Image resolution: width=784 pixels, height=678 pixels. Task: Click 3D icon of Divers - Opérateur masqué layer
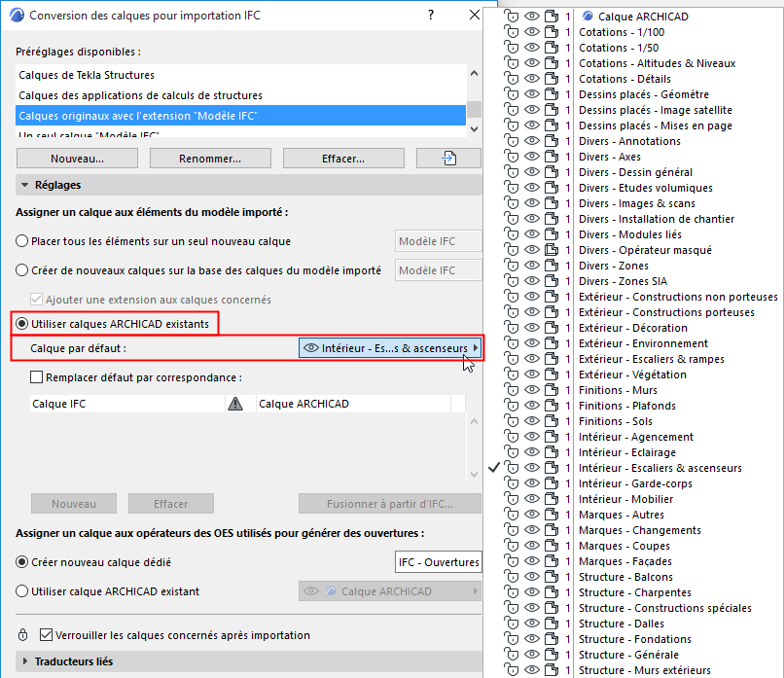551,250
